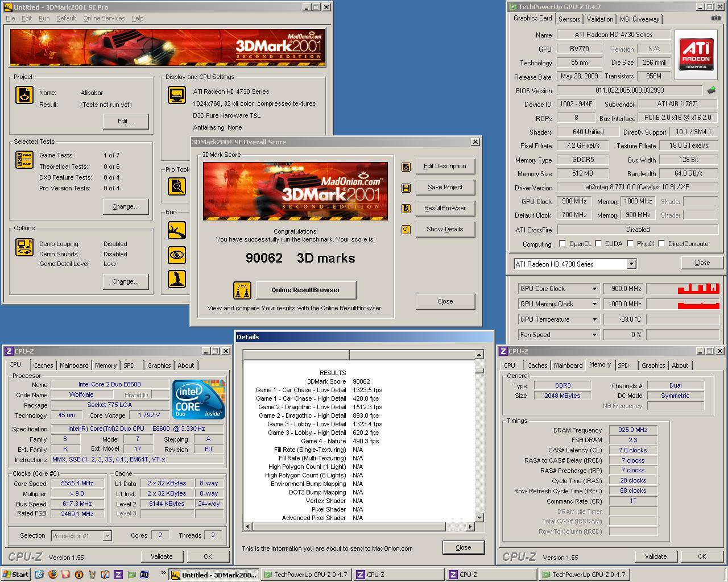Toggle the OpenCL checkbox in GPU-Z

(x=562, y=244)
